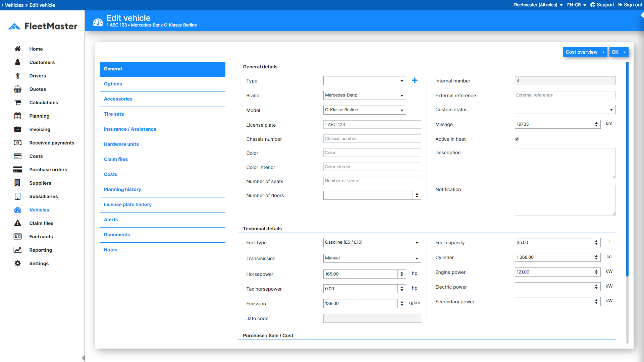This screenshot has height=362, width=644.
Task: Open the Transmission dropdown showing Manual
Action: coord(372,258)
